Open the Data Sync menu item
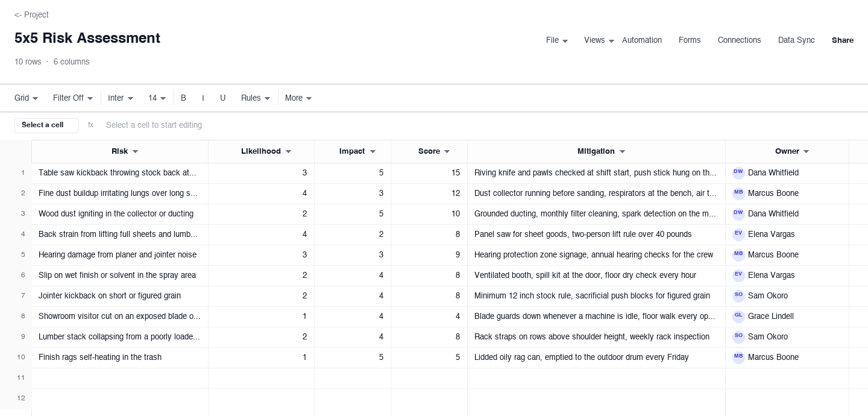The image size is (868, 416). [796, 40]
